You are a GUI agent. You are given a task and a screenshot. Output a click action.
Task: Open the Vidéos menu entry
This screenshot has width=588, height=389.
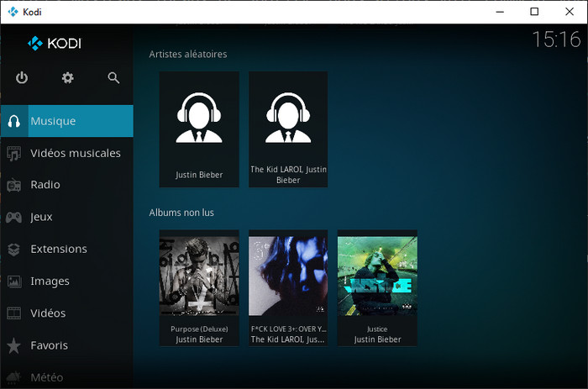pos(67,313)
